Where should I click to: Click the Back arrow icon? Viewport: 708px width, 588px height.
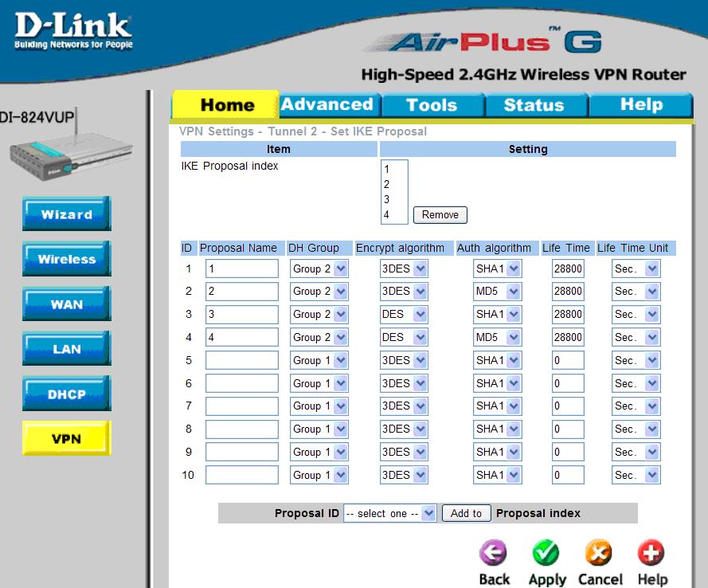493,552
